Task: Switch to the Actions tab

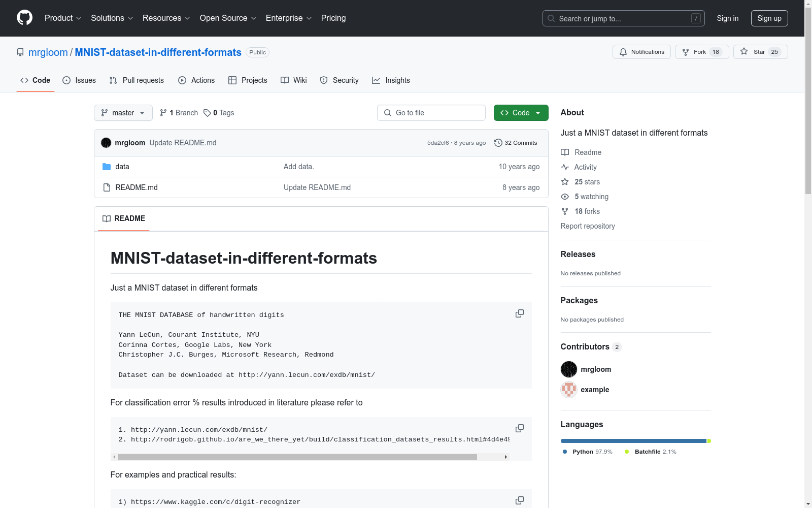Action: point(196,80)
